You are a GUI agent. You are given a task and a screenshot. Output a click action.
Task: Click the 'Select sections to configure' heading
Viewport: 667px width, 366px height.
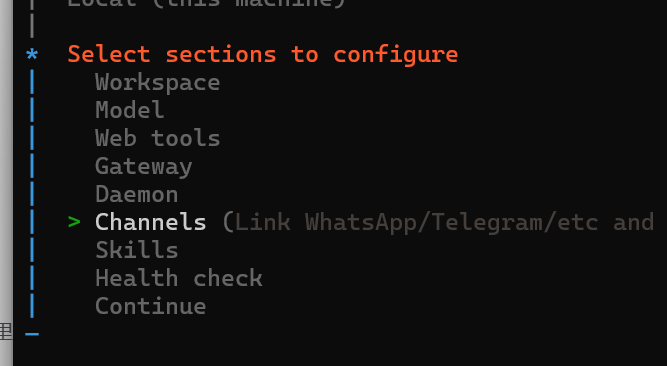262,55
